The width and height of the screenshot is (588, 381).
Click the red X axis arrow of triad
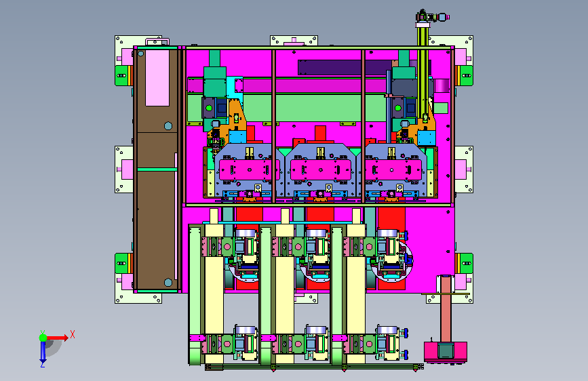tap(58, 338)
